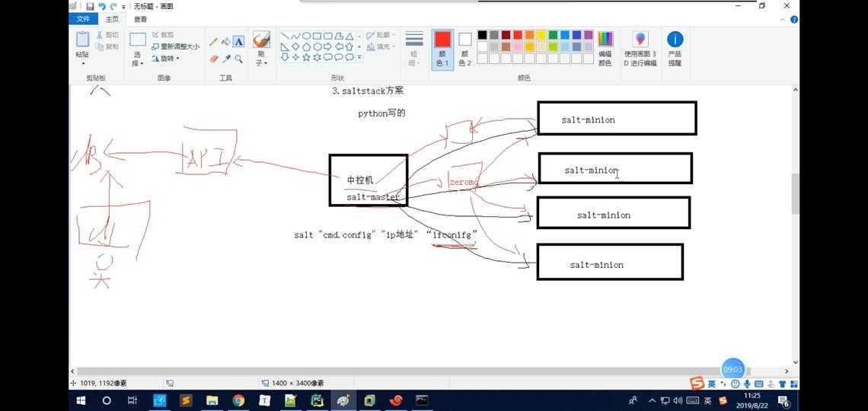Choose the Six-point star shape

point(317,57)
